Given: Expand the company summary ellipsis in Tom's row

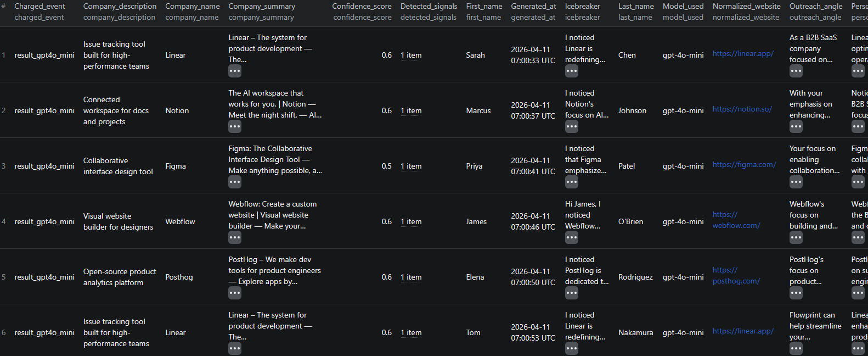Looking at the screenshot, I should 235,348.
